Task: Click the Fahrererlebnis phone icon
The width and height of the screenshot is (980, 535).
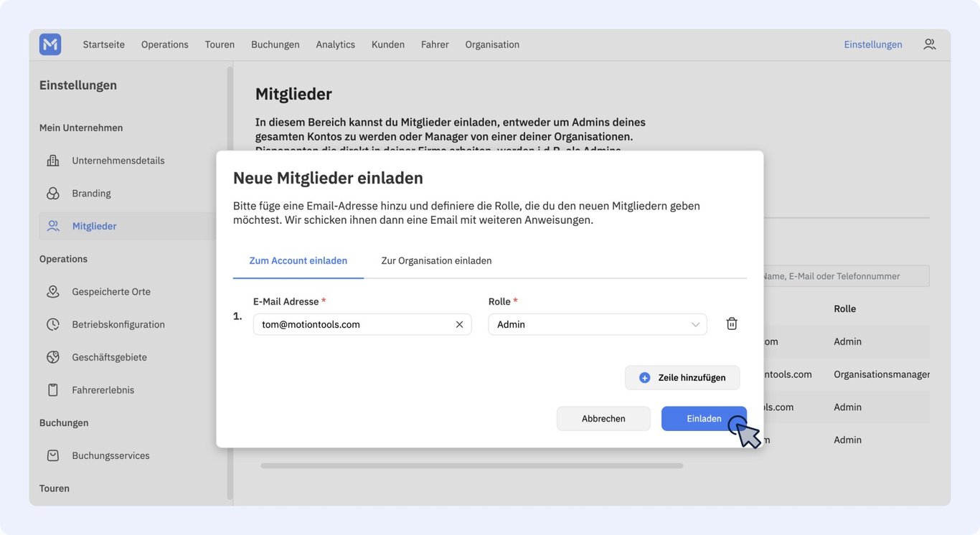Action: 53,390
